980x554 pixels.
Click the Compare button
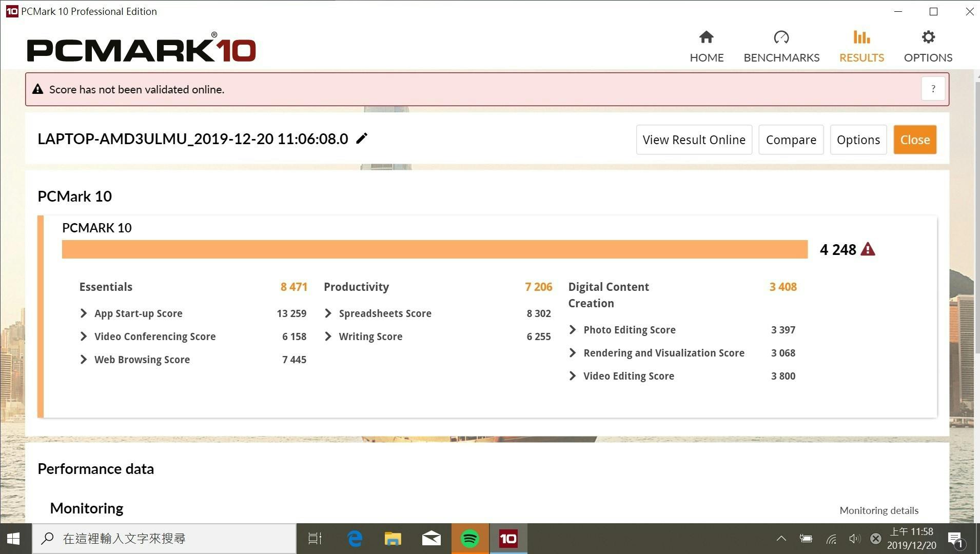click(x=791, y=140)
